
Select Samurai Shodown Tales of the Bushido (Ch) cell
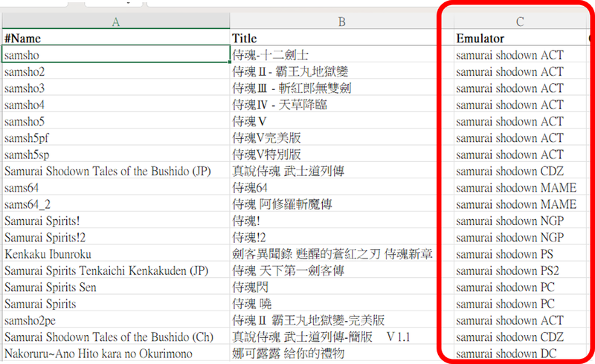pos(116,337)
